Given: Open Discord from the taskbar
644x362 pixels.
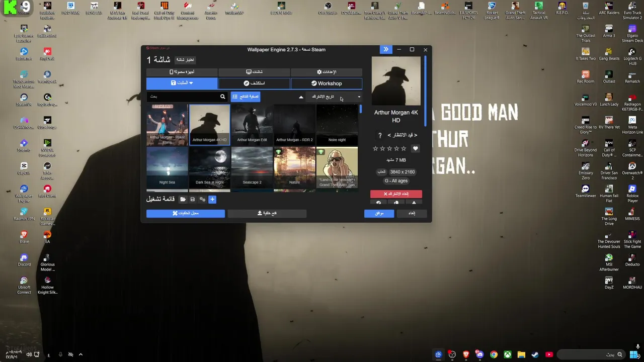Looking at the screenshot, I should [479, 354].
